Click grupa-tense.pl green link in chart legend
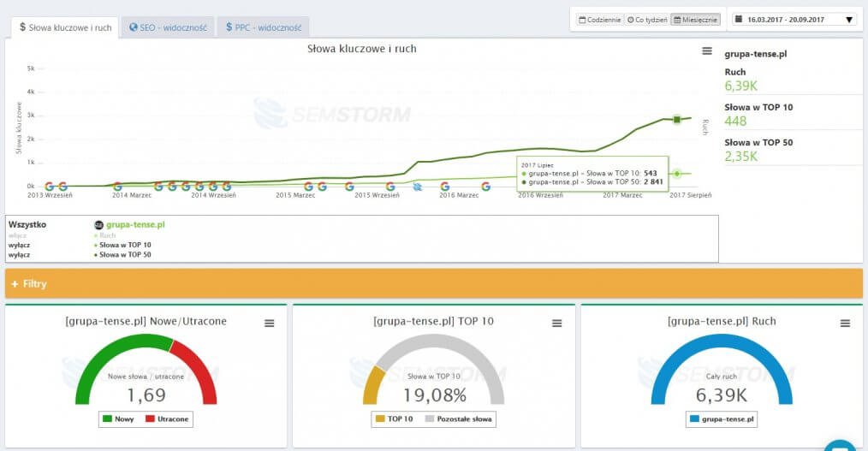868x451 pixels. click(135, 225)
